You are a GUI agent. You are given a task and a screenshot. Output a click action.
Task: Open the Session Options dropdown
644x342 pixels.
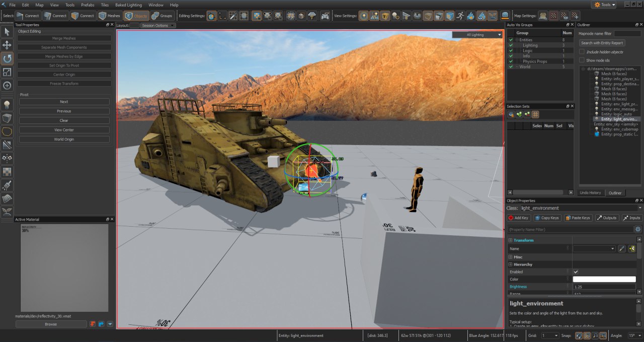(158, 25)
